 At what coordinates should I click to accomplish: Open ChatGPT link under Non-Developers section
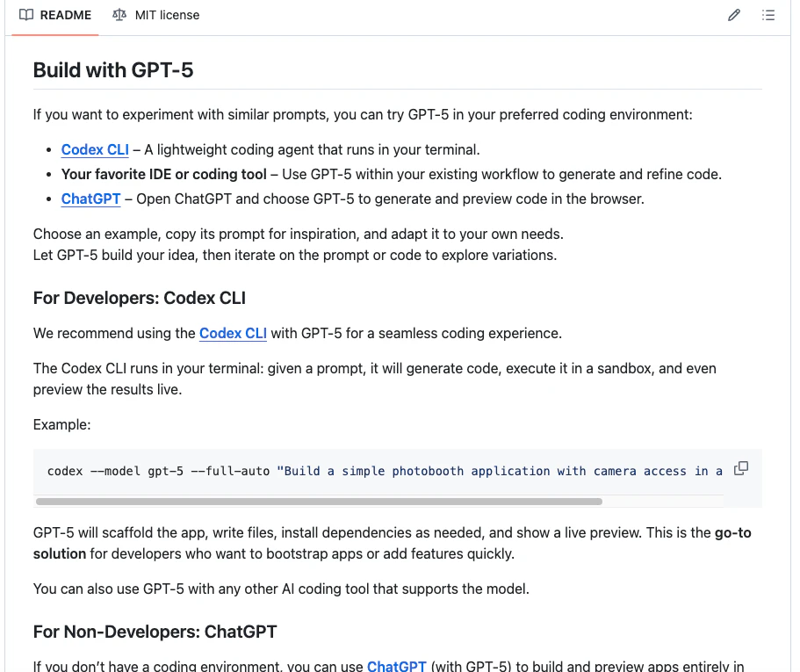[x=396, y=666]
